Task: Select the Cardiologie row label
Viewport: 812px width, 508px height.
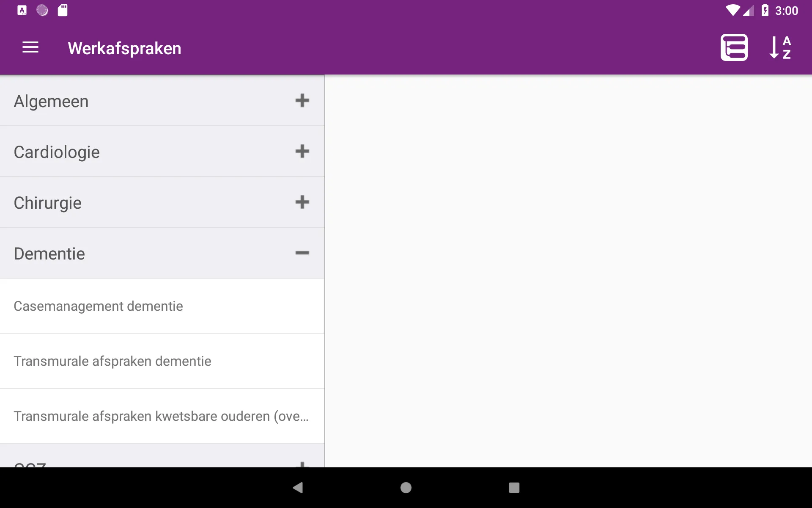Action: pyautogui.click(x=57, y=152)
